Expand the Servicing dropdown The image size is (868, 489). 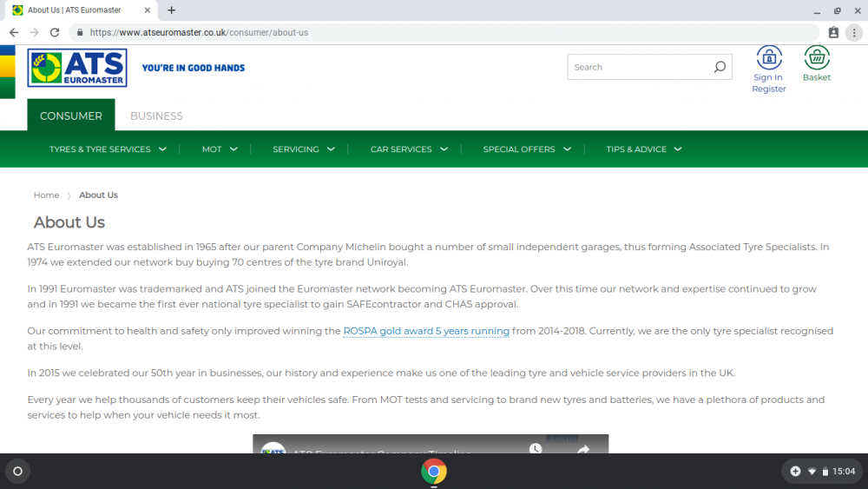[x=304, y=149]
